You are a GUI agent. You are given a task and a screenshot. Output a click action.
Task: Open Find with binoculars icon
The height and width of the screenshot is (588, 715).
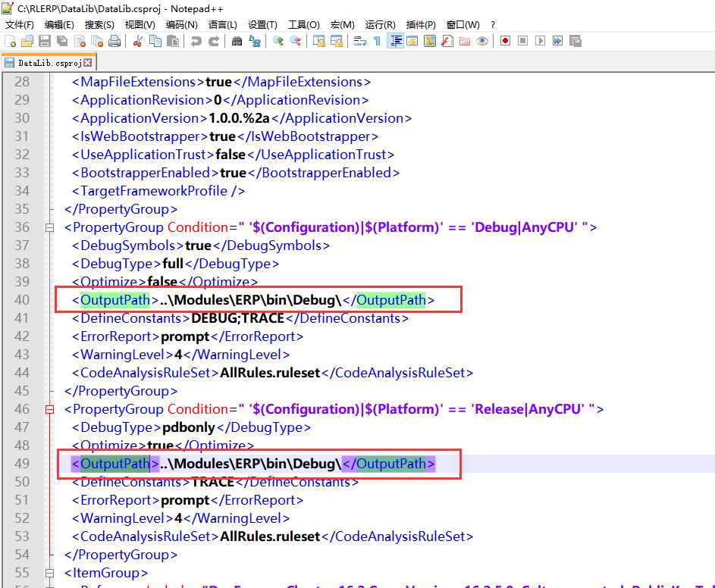(237, 42)
